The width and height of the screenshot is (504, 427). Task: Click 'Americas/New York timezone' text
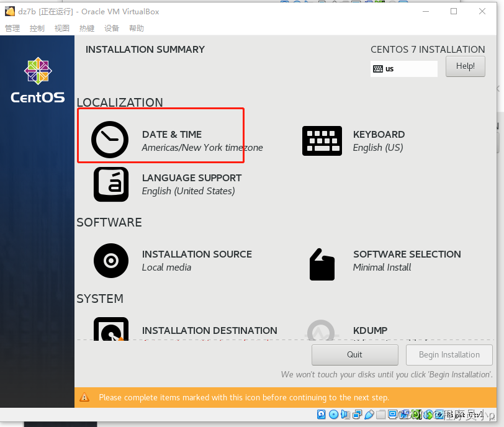tap(202, 148)
